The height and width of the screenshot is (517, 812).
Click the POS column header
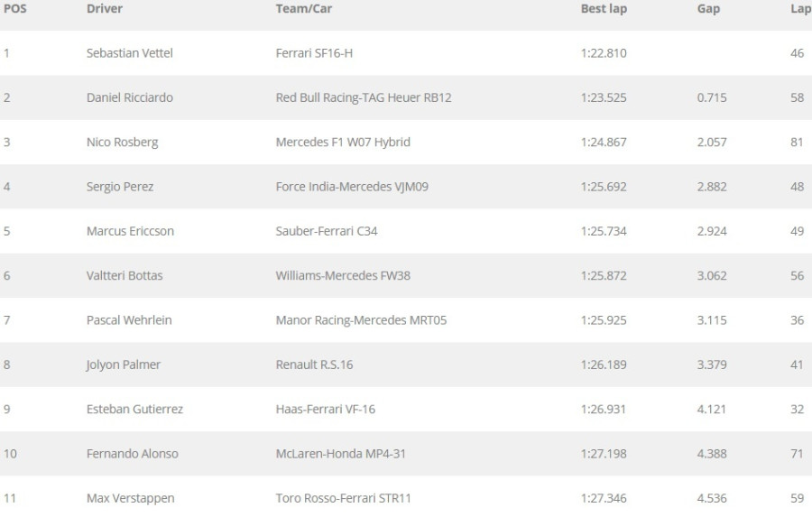[x=15, y=9]
